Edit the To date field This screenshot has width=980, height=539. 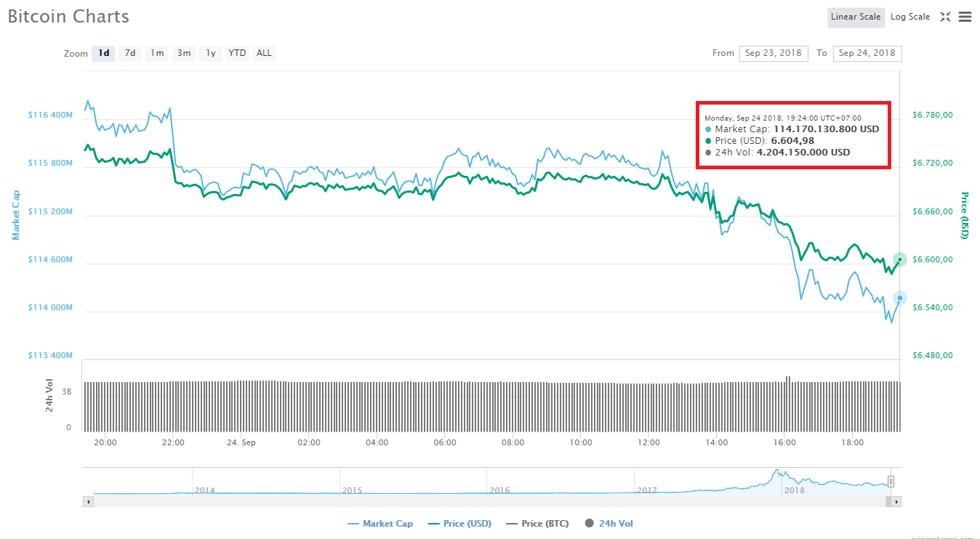click(867, 53)
